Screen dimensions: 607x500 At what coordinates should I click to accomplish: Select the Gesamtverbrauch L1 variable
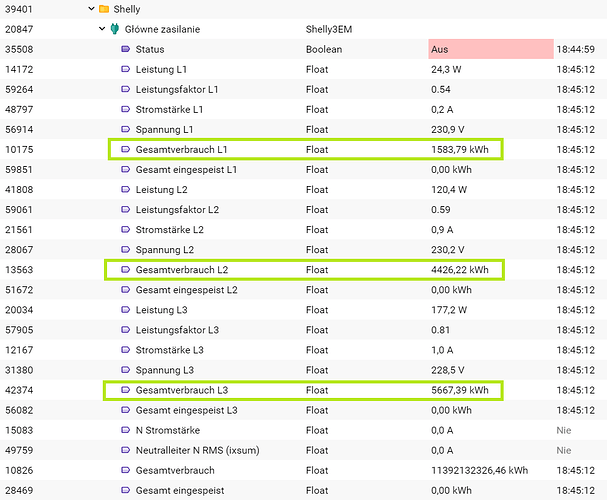(181, 150)
